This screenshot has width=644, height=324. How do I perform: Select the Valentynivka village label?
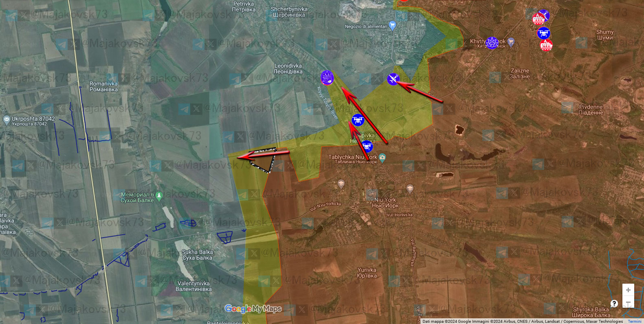pyautogui.click(x=193, y=286)
